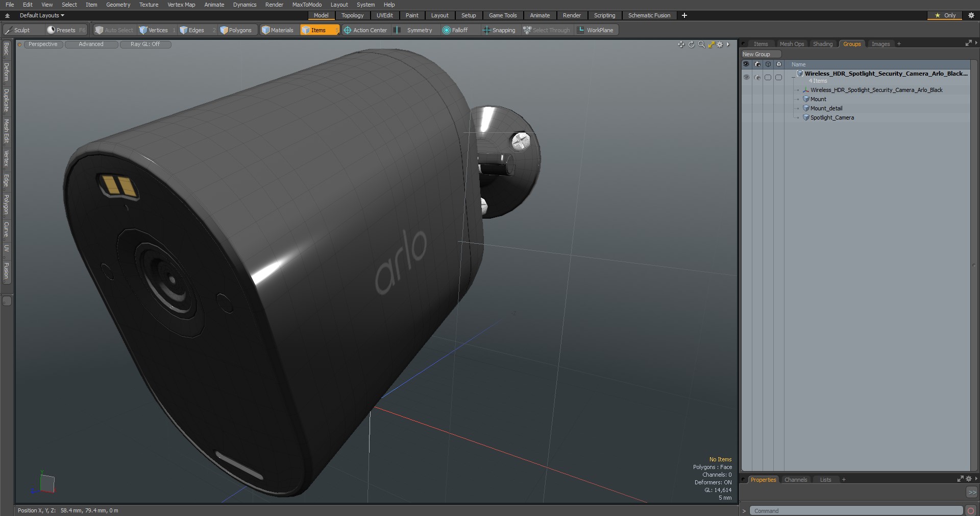Open the Vertex Map menu

click(181, 5)
